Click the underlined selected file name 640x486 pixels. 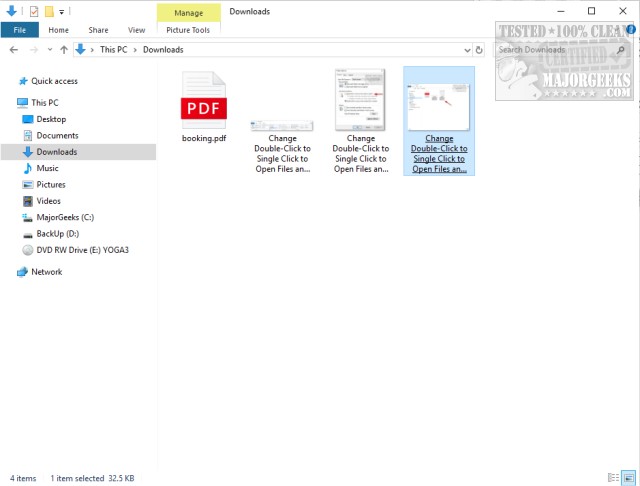(x=439, y=154)
